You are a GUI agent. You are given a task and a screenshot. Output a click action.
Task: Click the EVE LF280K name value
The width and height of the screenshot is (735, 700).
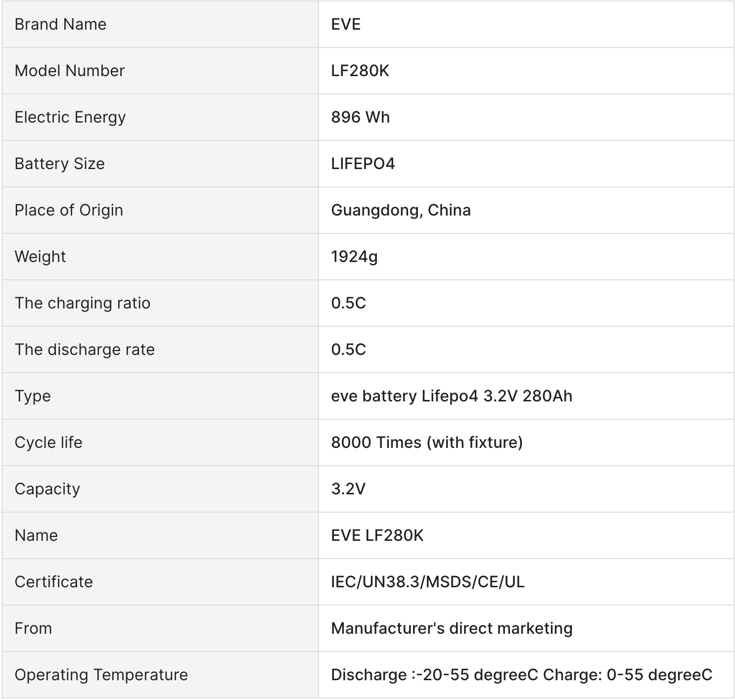[377, 535]
